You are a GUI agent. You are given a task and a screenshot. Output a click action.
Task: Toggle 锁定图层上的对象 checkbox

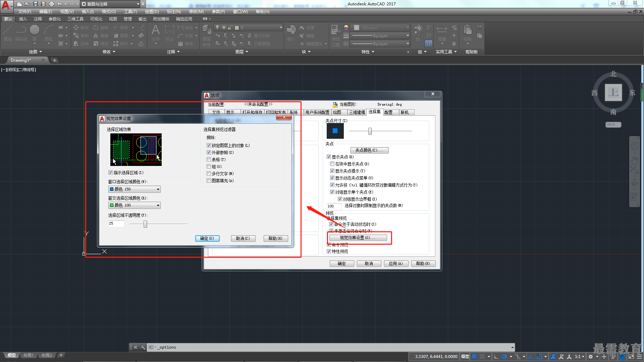coord(209,145)
